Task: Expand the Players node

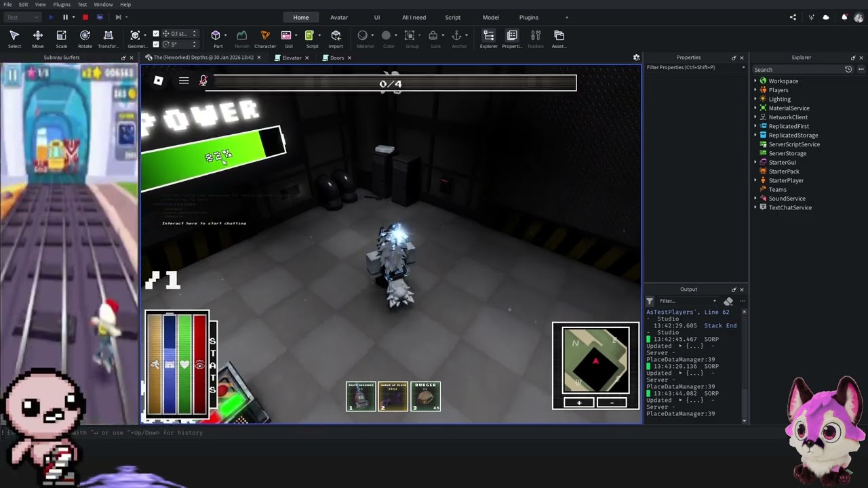Action: (x=755, y=90)
